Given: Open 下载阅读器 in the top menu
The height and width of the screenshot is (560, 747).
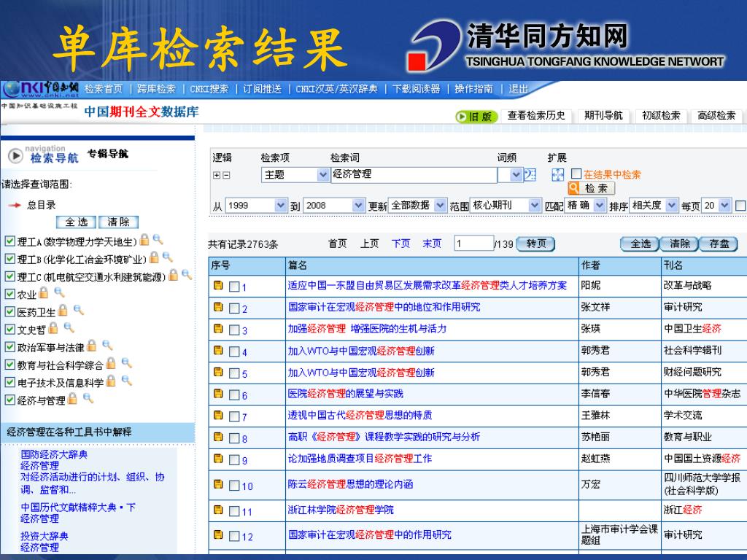Looking at the screenshot, I should (416, 89).
